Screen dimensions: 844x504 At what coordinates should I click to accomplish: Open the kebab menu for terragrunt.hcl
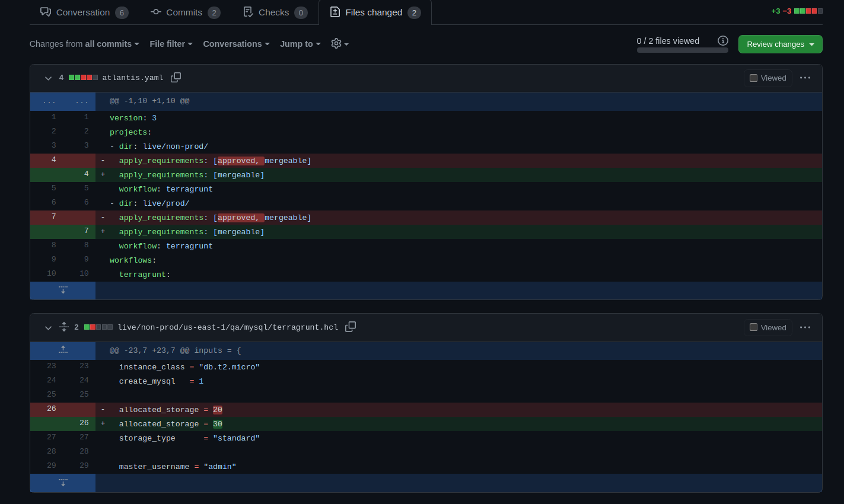pos(805,327)
